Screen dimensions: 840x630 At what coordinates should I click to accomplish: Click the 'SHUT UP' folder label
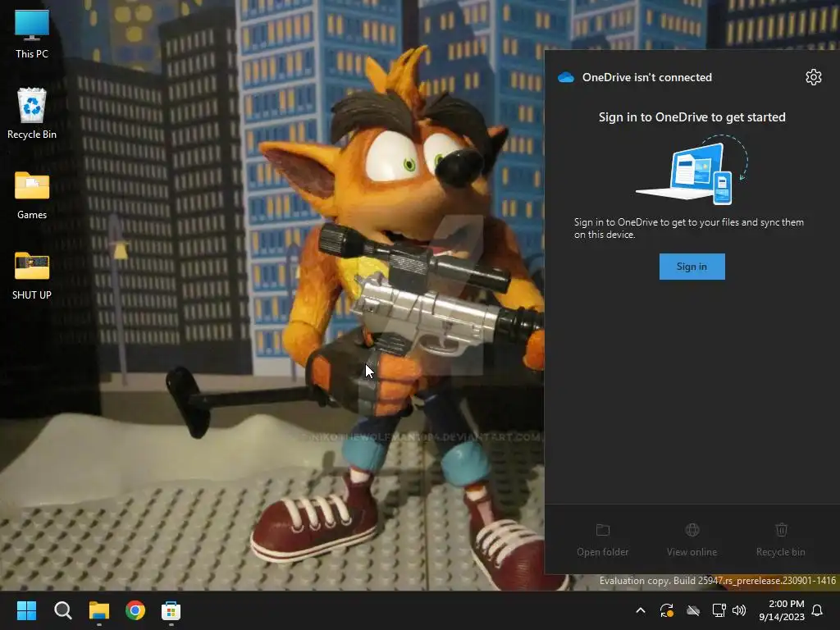click(x=32, y=294)
